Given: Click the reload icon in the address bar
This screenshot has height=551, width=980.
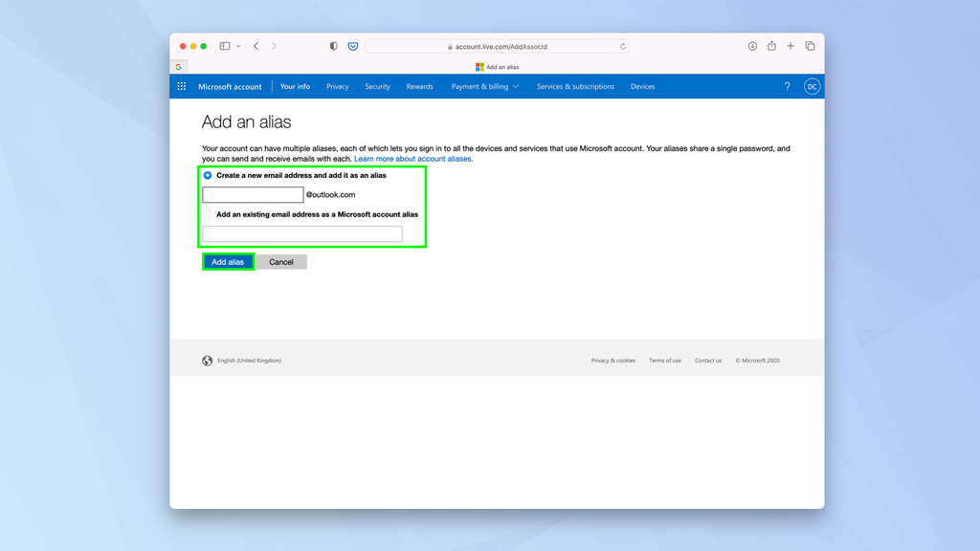Looking at the screenshot, I should click(x=622, y=45).
